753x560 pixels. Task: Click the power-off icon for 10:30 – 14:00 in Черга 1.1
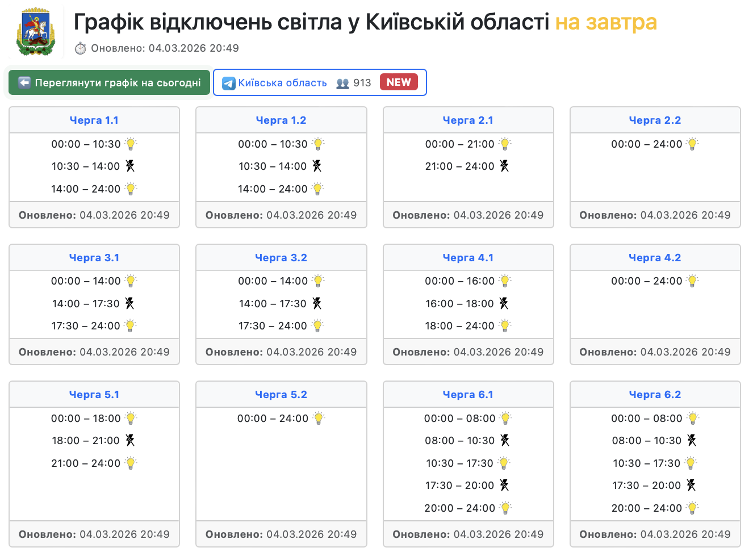130,166
